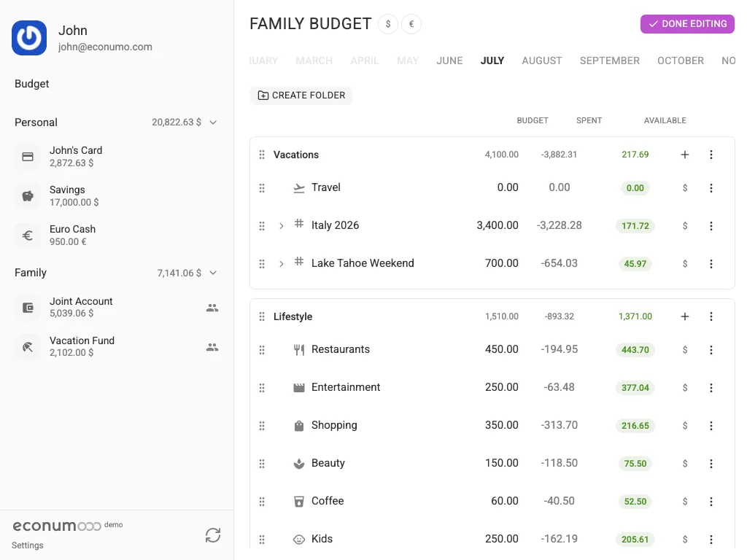Open the John's Card account
Viewport: 747px width, 560px height.
pos(117,157)
